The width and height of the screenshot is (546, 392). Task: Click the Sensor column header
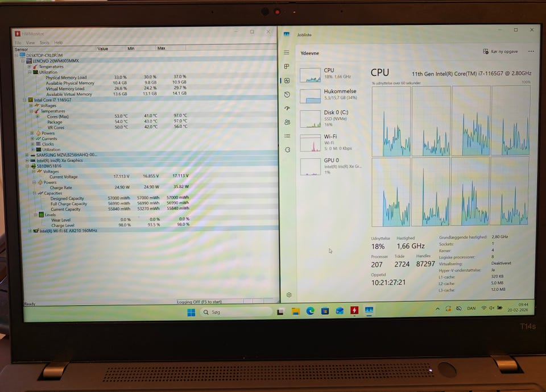55,49
